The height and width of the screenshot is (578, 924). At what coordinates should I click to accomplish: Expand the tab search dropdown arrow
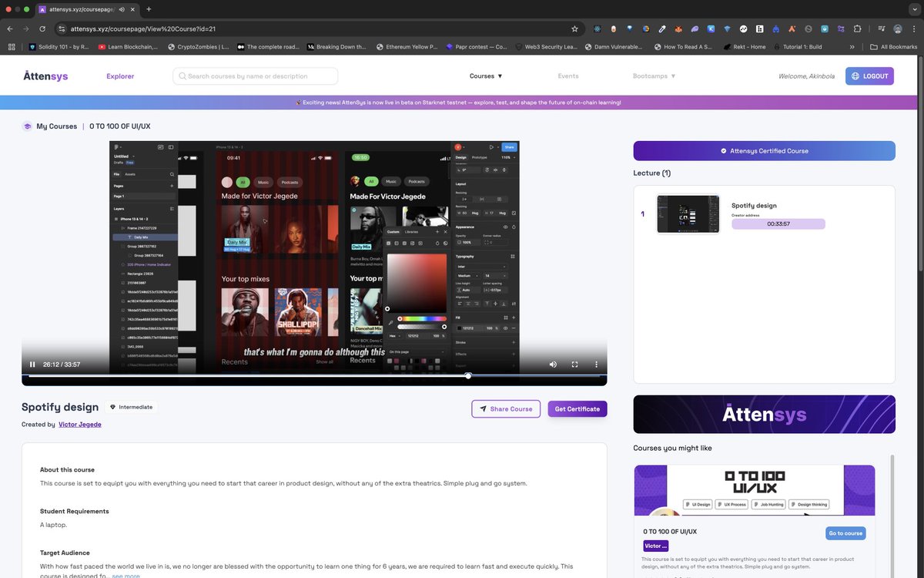[913, 9]
